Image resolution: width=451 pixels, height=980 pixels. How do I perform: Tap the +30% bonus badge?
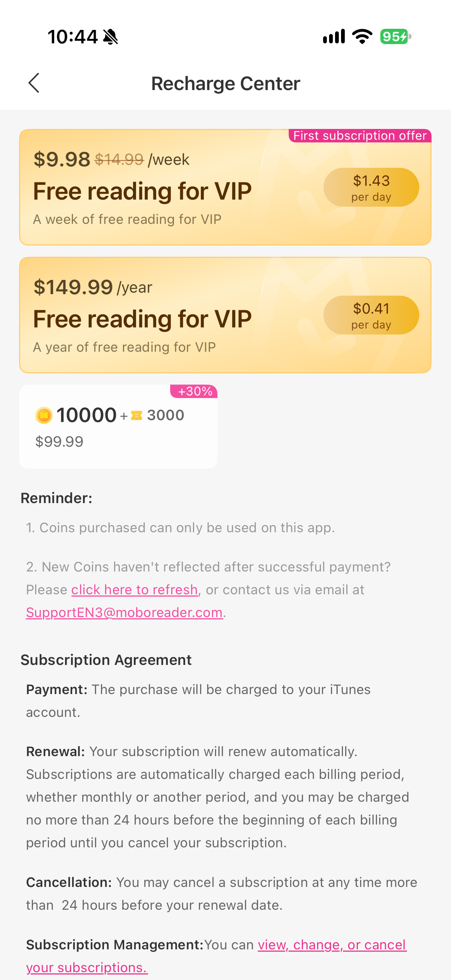click(x=194, y=391)
